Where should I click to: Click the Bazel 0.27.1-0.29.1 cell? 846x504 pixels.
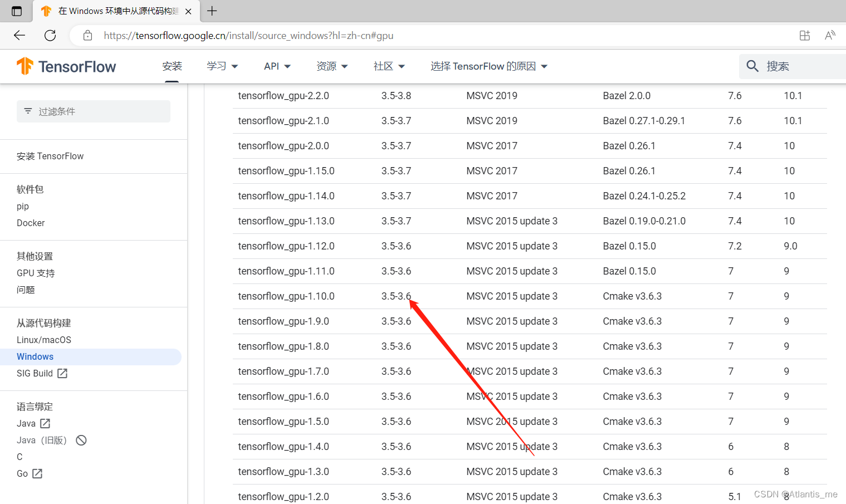[644, 121]
